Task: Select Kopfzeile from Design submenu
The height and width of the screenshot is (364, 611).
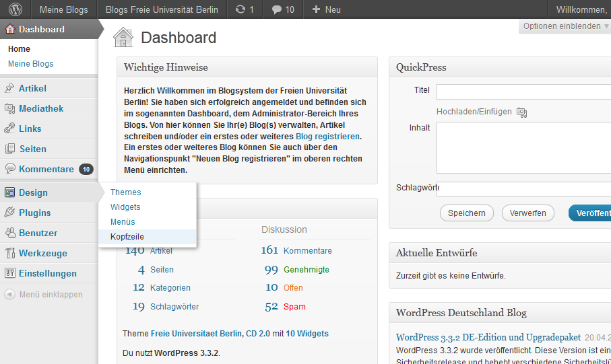Action: (127, 237)
